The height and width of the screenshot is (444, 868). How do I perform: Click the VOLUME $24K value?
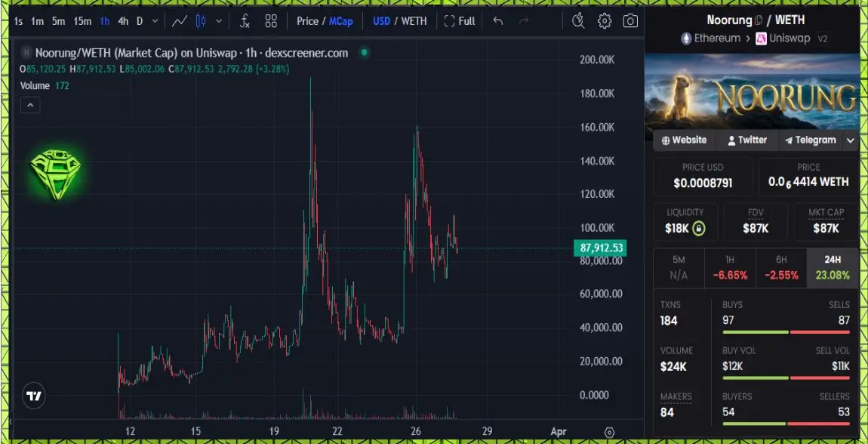[x=673, y=366]
